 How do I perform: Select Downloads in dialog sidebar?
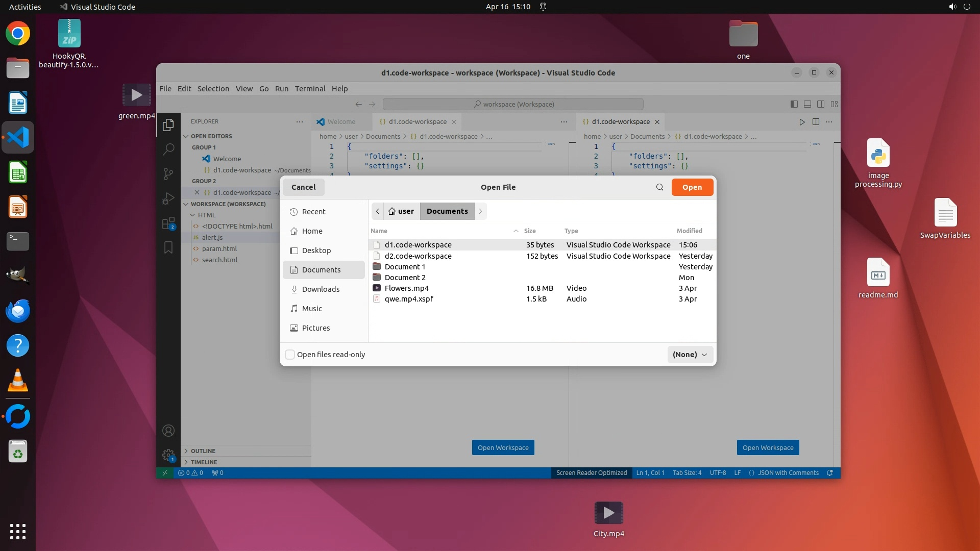click(320, 289)
